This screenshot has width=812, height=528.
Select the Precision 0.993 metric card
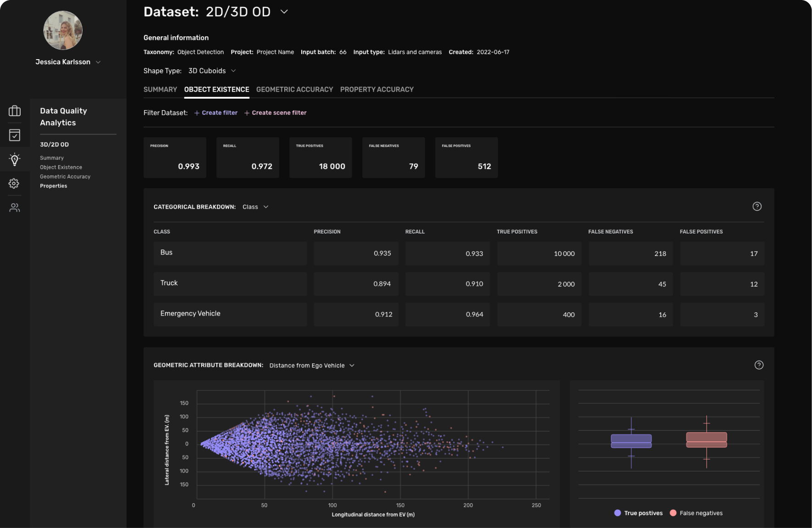coord(175,157)
